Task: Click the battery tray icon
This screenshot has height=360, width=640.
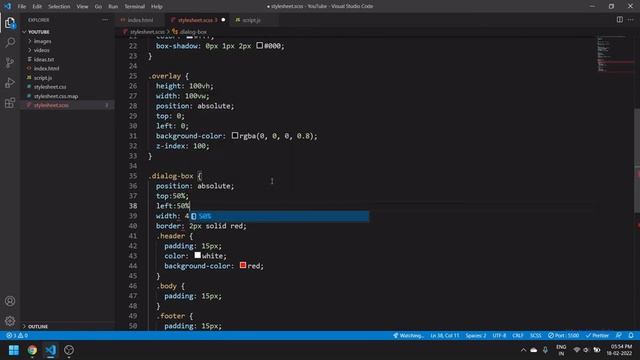Action: [597, 350]
